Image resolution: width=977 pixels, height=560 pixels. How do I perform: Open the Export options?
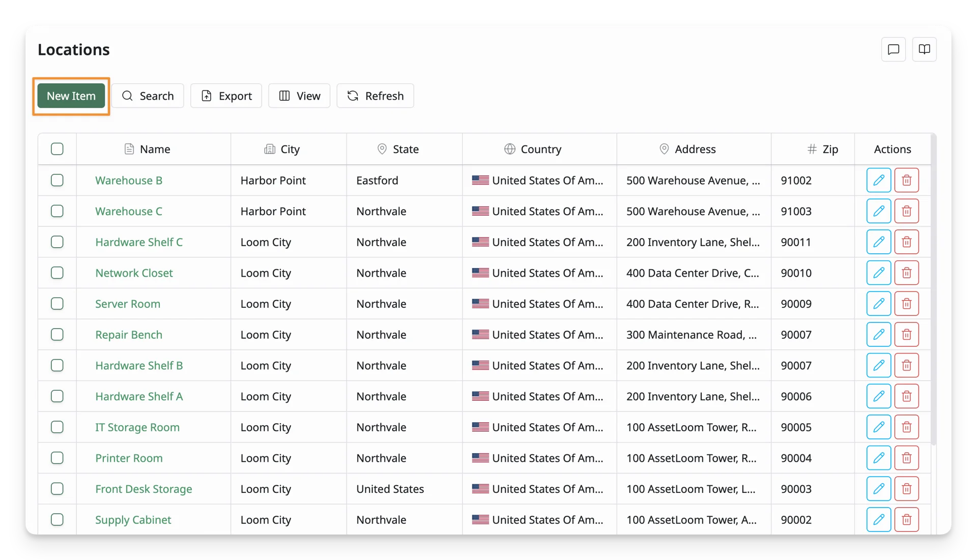pos(226,96)
